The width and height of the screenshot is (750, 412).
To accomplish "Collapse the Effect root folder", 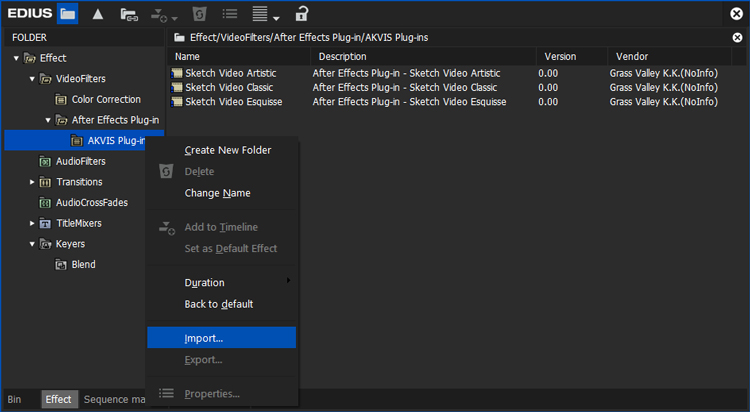I will click(x=16, y=58).
